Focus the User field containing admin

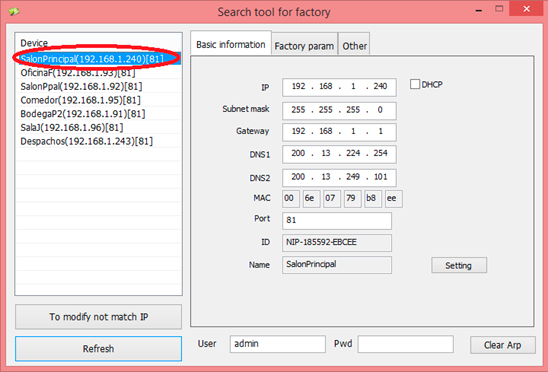(x=277, y=344)
